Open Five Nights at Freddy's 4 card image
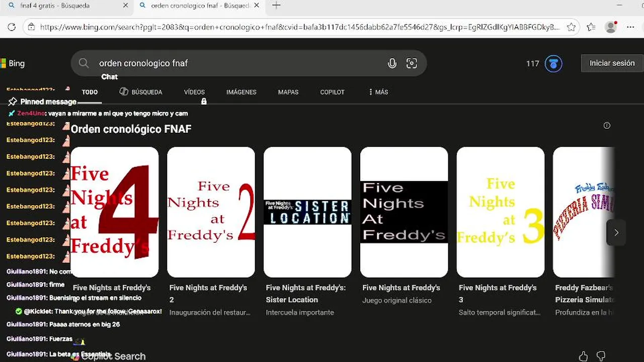Viewport: 644px width, 362px height. point(115,212)
